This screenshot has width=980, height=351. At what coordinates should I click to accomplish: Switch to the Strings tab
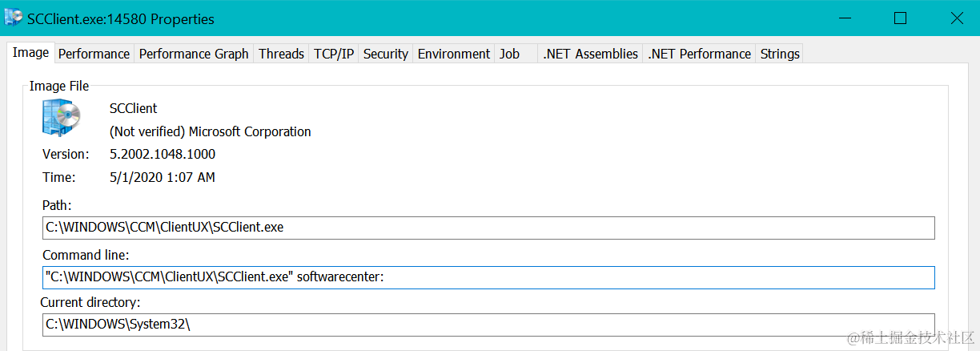tap(780, 54)
